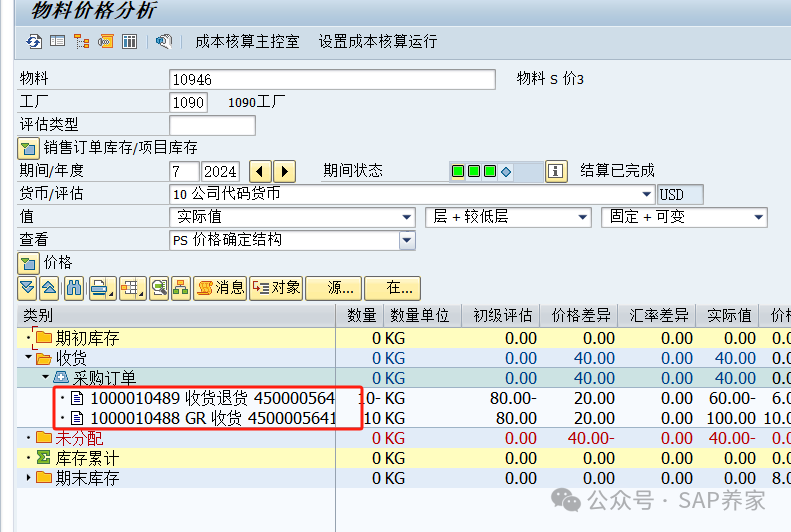Toggle the 价格 section icon
Viewport: 791px width, 532px height.
(x=28, y=263)
